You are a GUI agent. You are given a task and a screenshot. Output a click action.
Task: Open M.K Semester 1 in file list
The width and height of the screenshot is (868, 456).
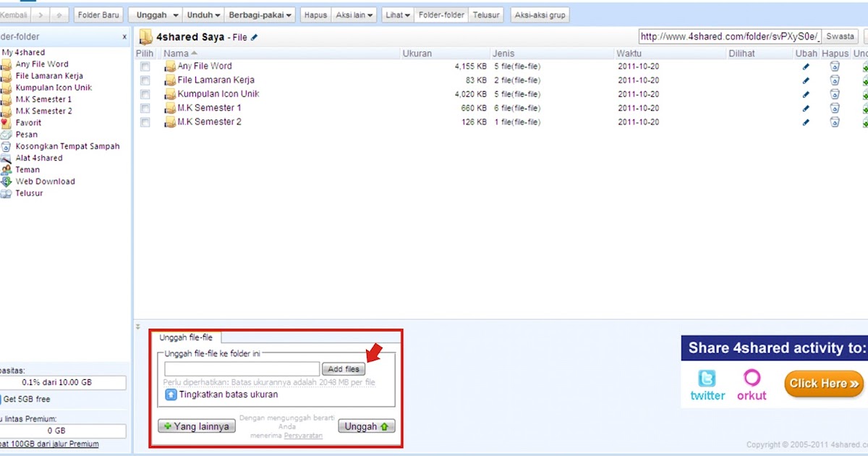(x=210, y=108)
